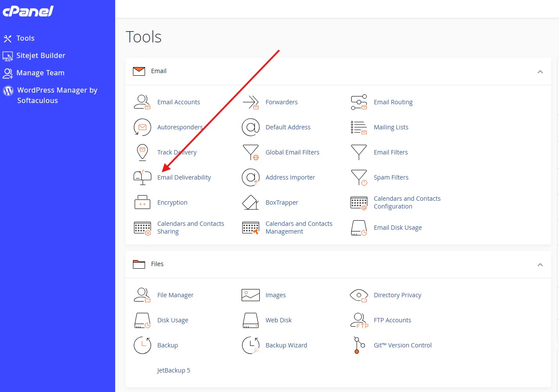Click the Web Disk link
The width and height of the screenshot is (559, 392).
(278, 320)
